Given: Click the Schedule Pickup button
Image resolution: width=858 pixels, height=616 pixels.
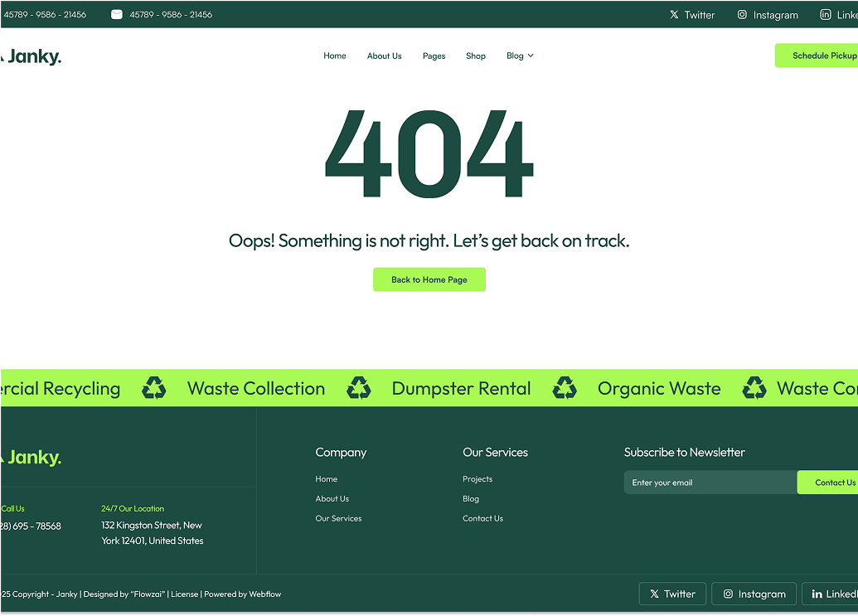Looking at the screenshot, I should click(824, 56).
